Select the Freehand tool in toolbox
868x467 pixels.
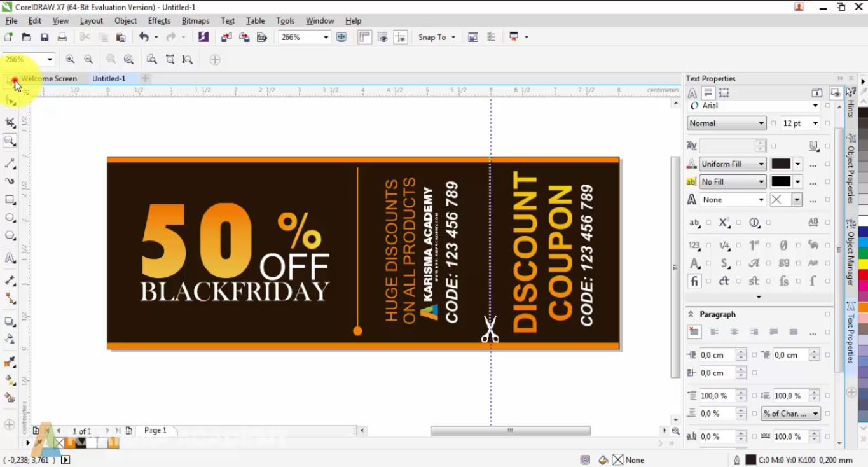[10, 164]
